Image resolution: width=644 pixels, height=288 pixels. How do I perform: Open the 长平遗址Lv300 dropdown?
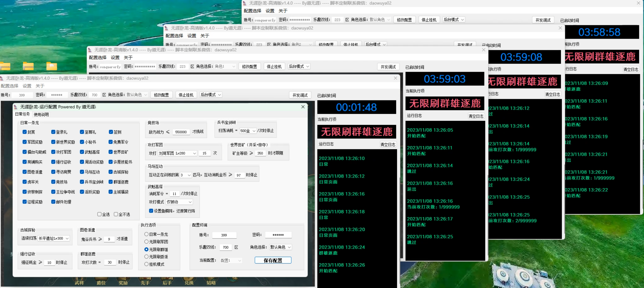point(54,238)
